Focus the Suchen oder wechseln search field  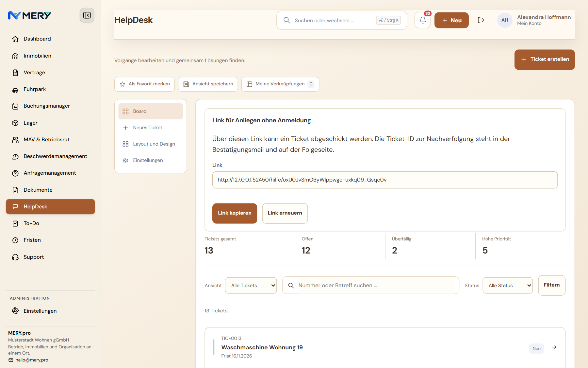coord(342,20)
